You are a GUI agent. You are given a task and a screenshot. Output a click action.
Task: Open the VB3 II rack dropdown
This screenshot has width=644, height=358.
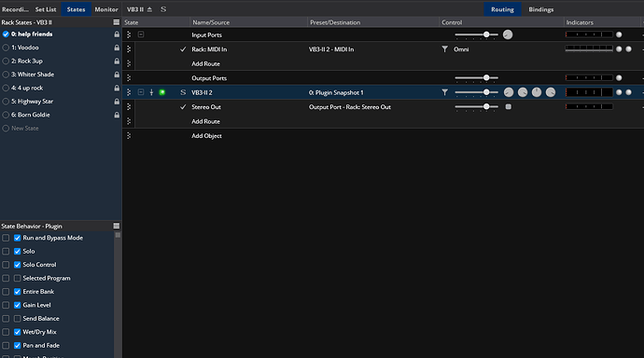(135, 9)
